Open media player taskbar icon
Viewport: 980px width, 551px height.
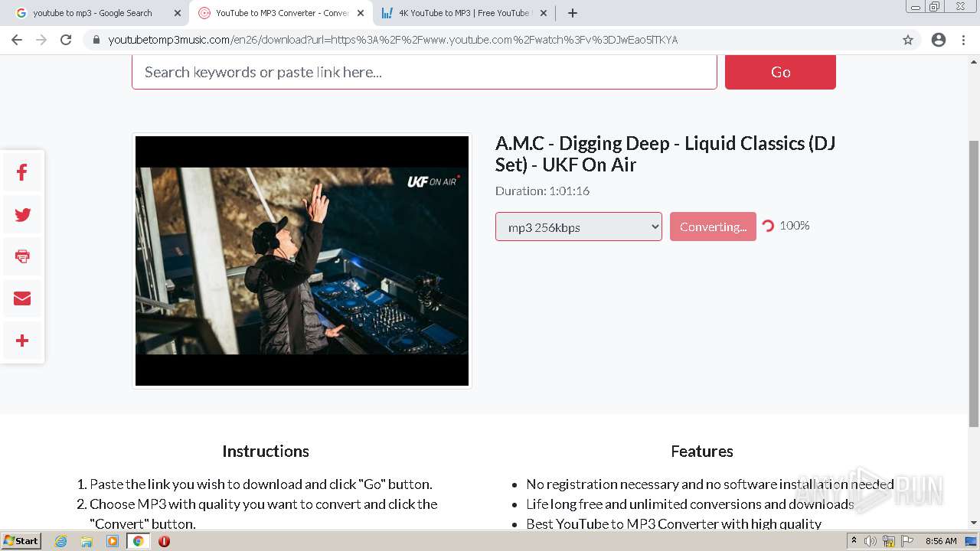pyautogui.click(x=113, y=541)
